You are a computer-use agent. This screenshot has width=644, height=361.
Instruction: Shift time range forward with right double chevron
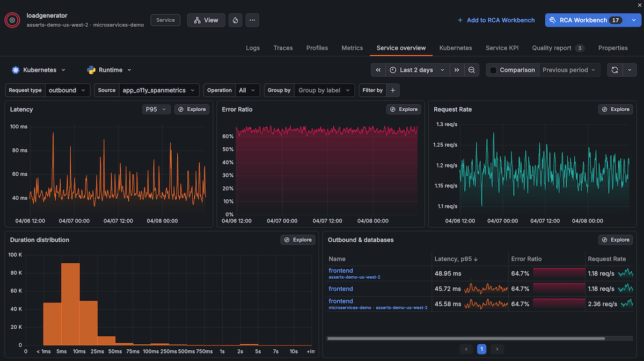(x=457, y=70)
